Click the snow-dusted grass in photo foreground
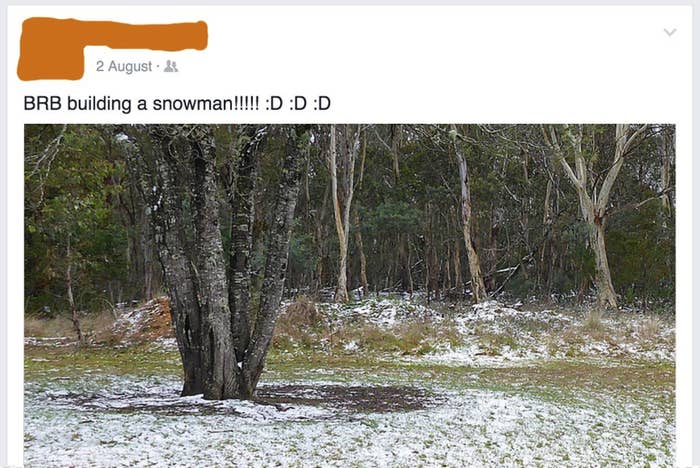The image size is (700, 468). (x=350, y=438)
